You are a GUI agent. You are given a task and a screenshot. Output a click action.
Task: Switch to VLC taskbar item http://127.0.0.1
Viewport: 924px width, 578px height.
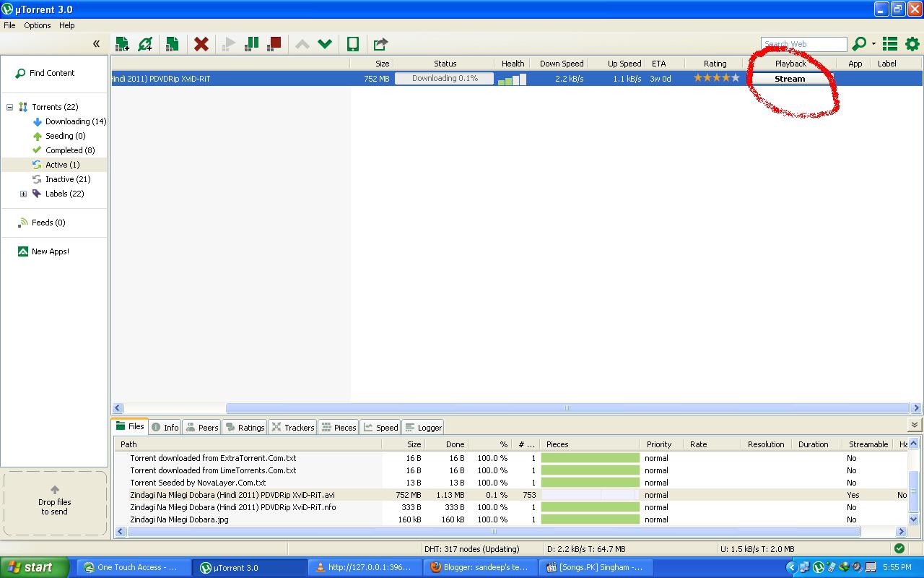click(x=365, y=567)
